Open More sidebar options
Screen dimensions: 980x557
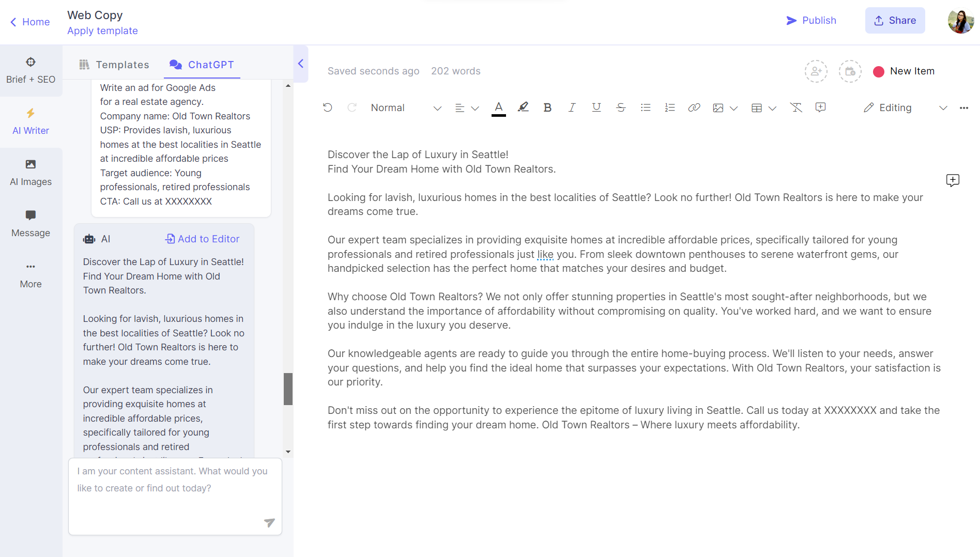(31, 275)
